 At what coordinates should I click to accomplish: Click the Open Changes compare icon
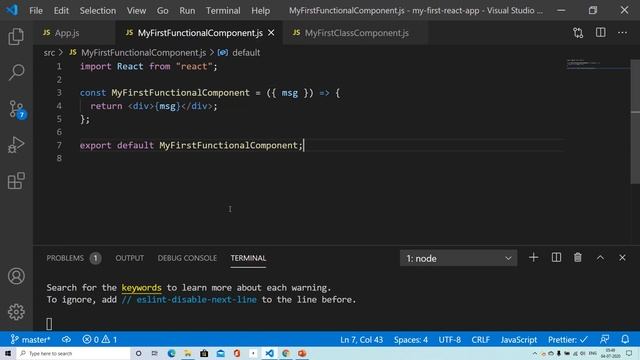point(578,33)
